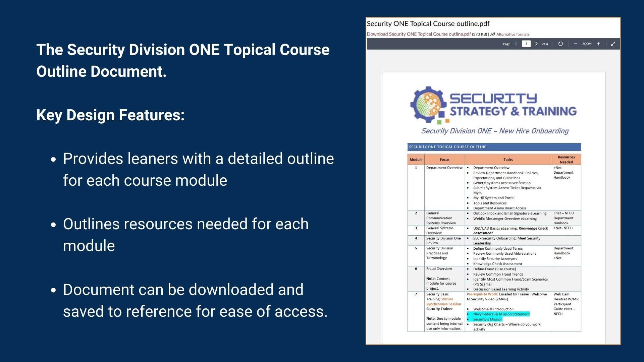Zoom in with the plus icon
The height and width of the screenshot is (362, 644).
[598, 44]
